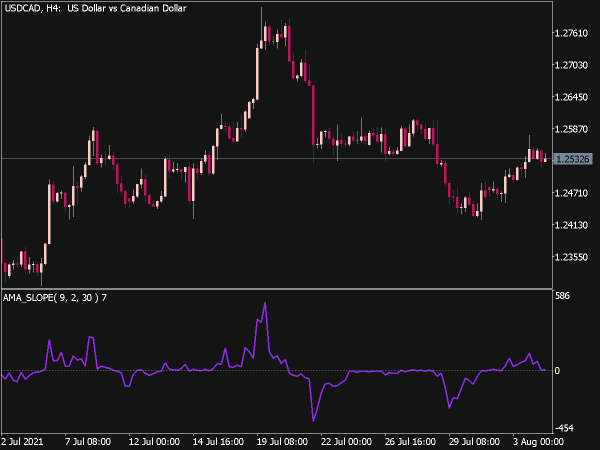Click the 26 Jul 16:00 time label

point(410,442)
